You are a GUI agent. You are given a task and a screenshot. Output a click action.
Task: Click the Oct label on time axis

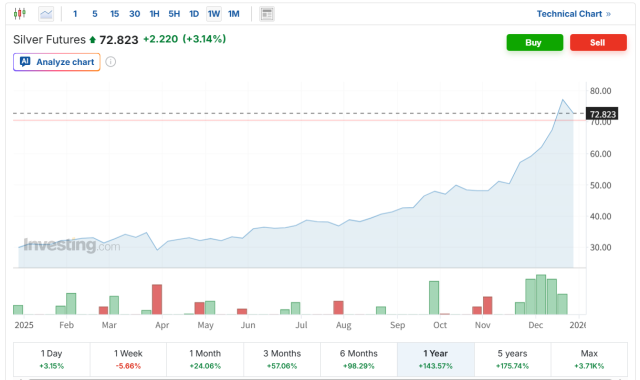pos(440,325)
